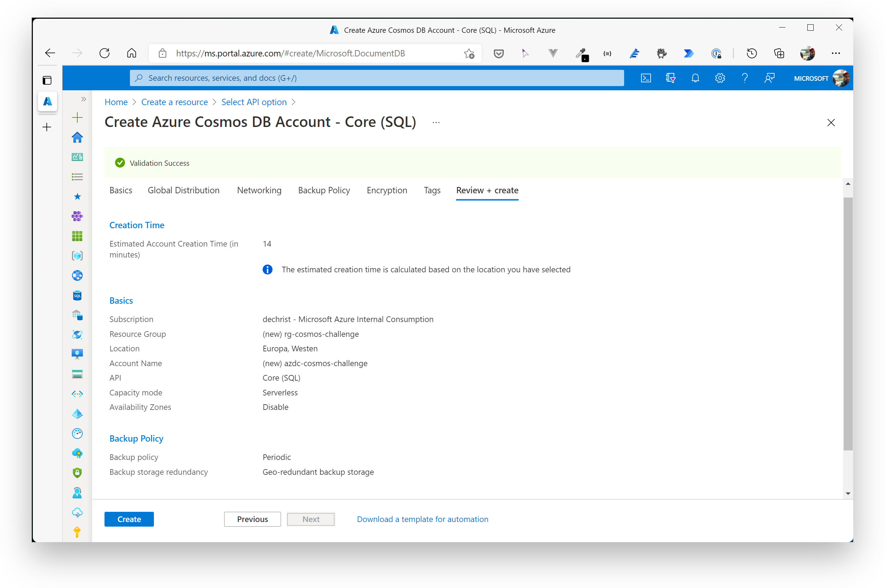Screen dimensions: 885x588
Task: Open the notifications bell
Action: [x=695, y=78]
